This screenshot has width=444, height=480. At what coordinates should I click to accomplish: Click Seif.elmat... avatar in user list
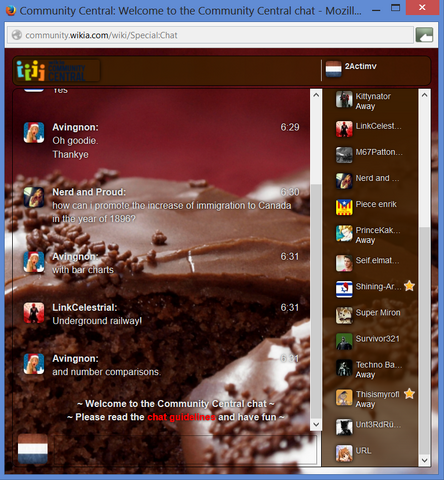click(344, 263)
